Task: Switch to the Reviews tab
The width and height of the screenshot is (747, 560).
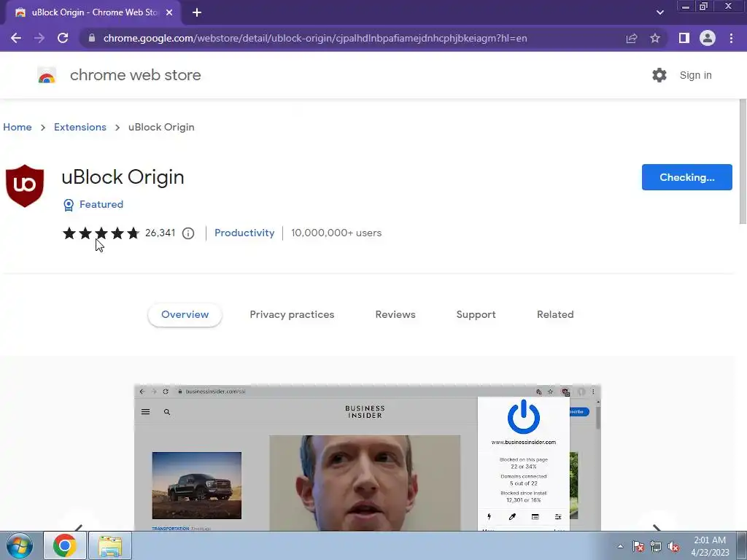Action: (395, 315)
